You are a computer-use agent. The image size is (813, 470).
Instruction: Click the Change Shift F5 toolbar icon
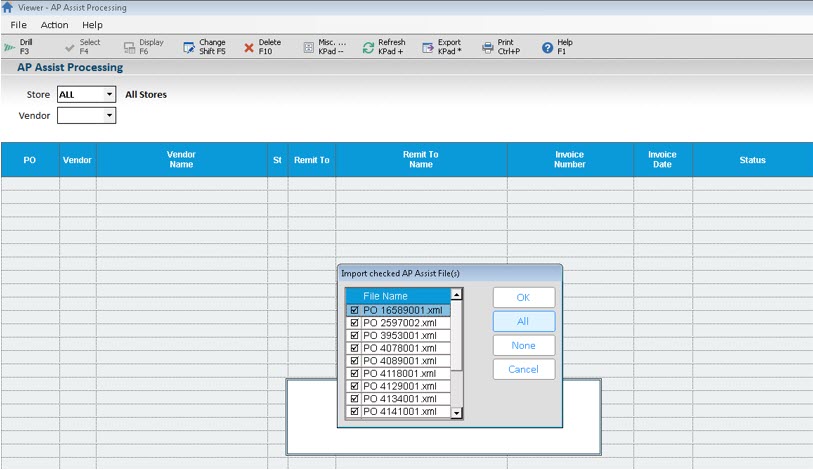click(189, 47)
